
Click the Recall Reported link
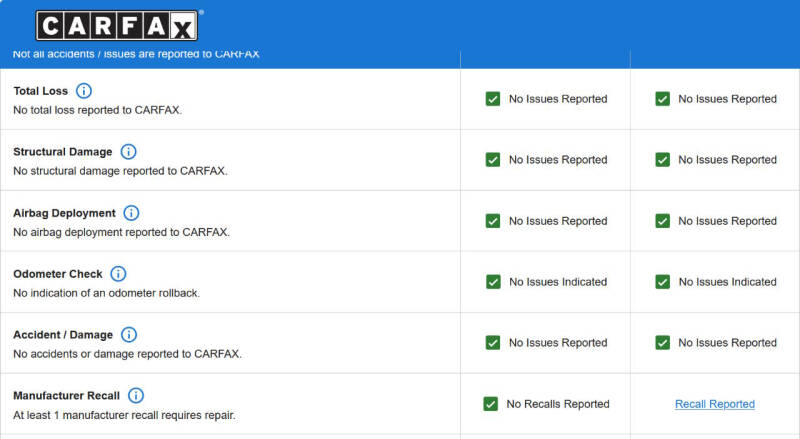tap(715, 404)
